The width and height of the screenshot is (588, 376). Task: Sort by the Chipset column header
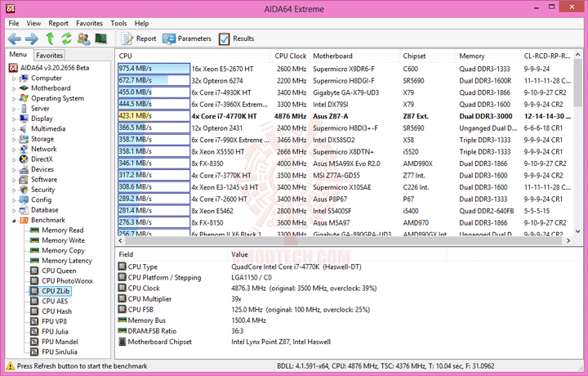(427, 56)
